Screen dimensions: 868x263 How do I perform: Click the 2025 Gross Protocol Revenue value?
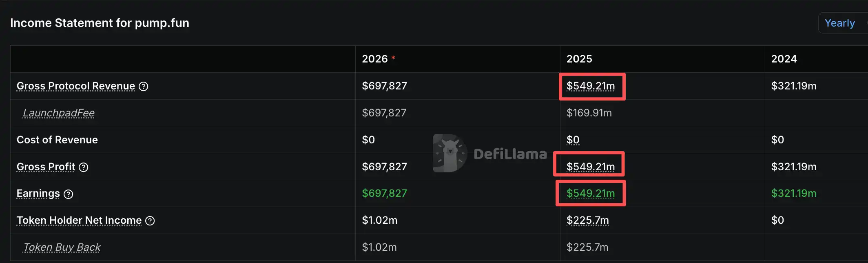[591, 86]
